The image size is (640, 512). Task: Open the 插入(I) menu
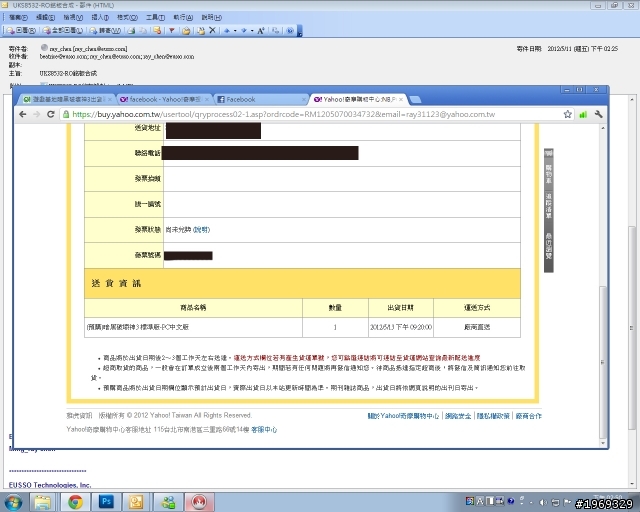pyautogui.click(x=100, y=18)
